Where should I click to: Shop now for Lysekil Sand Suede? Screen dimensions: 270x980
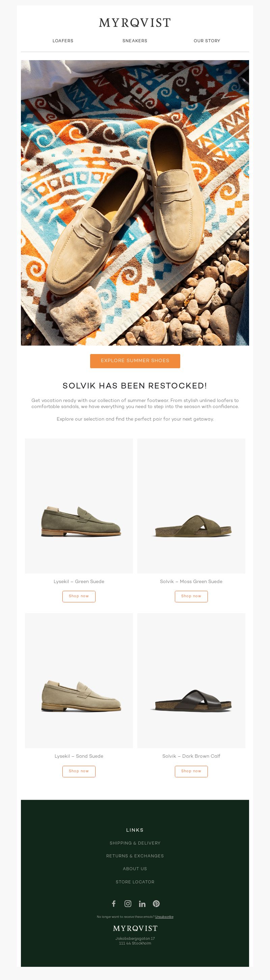pos(79,771)
